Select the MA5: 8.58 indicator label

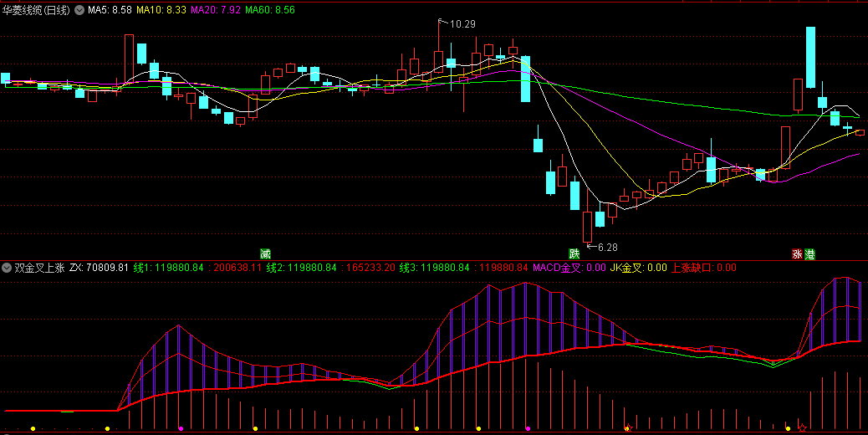click(x=110, y=10)
